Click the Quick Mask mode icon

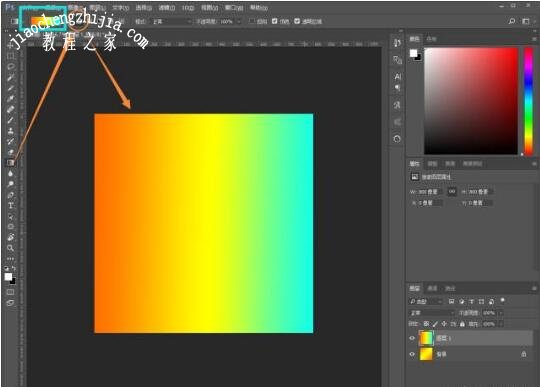pos(11,292)
